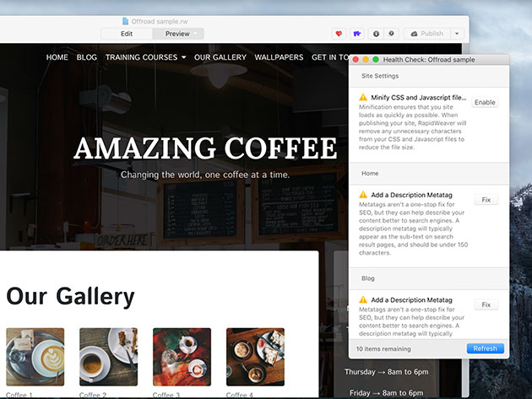Click the second circle toolbar icon
Image resolution: width=532 pixels, height=399 pixels.
(x=391, y=34)
